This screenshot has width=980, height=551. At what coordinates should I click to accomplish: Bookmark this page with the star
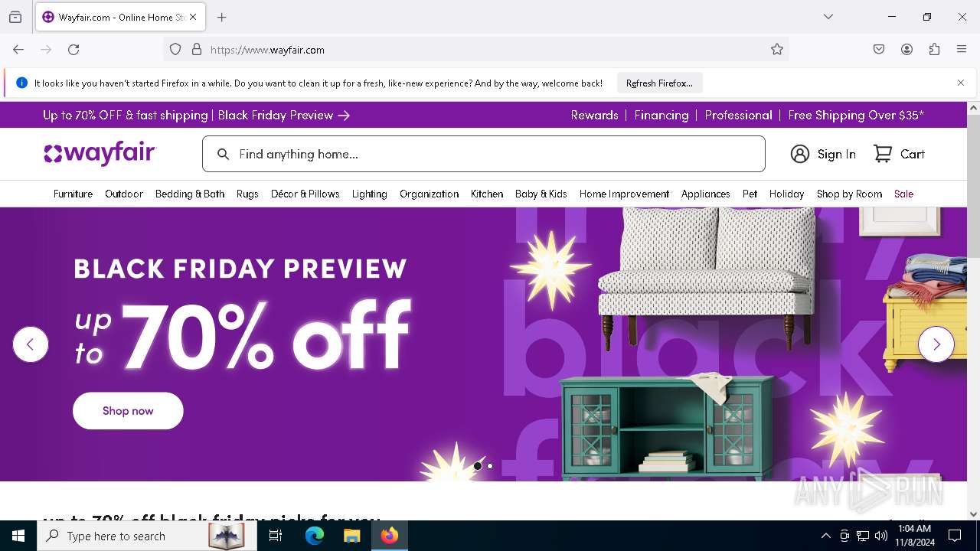click(777, 50)
